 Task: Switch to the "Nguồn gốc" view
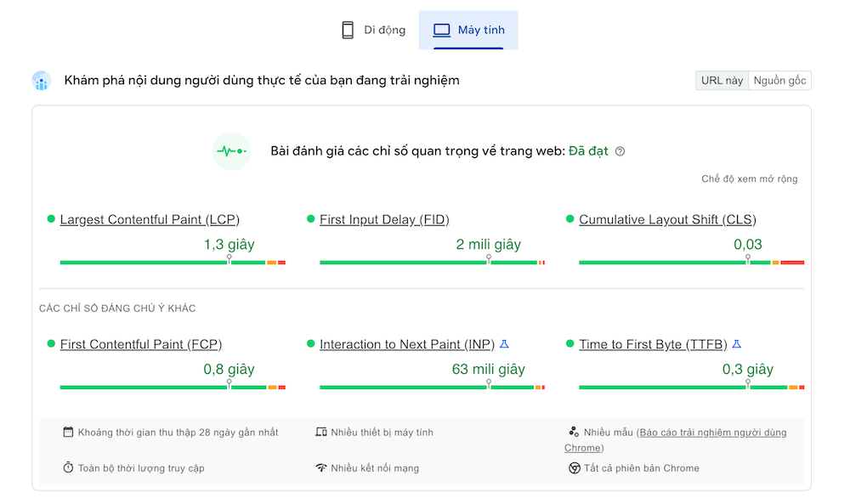point(779,80)
